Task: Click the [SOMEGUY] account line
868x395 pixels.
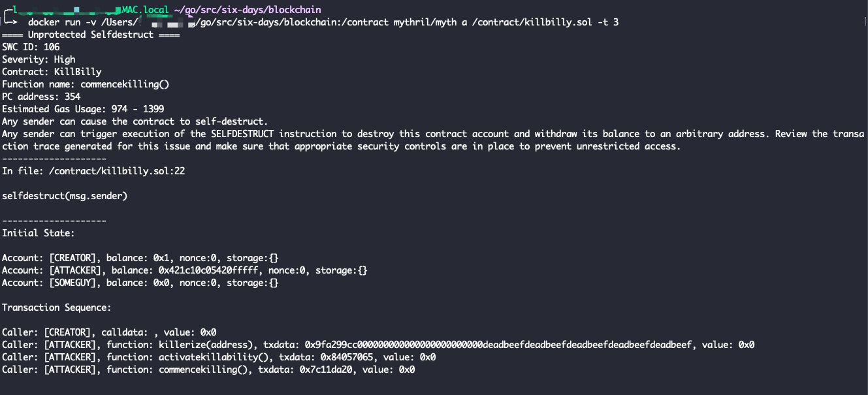Action: 140,283
